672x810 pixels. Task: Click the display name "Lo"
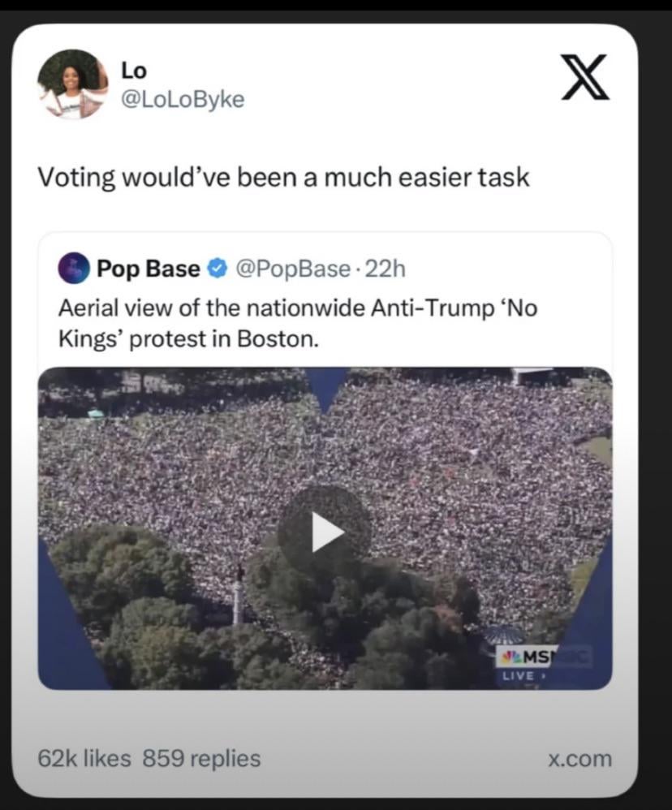pos(133,70)
